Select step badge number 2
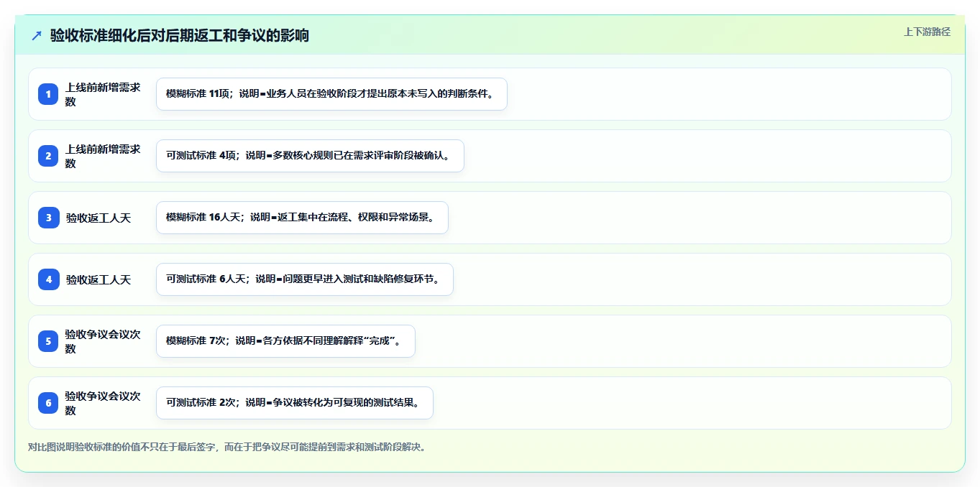This screenshot has width=980, height=487. pos(48,156)
